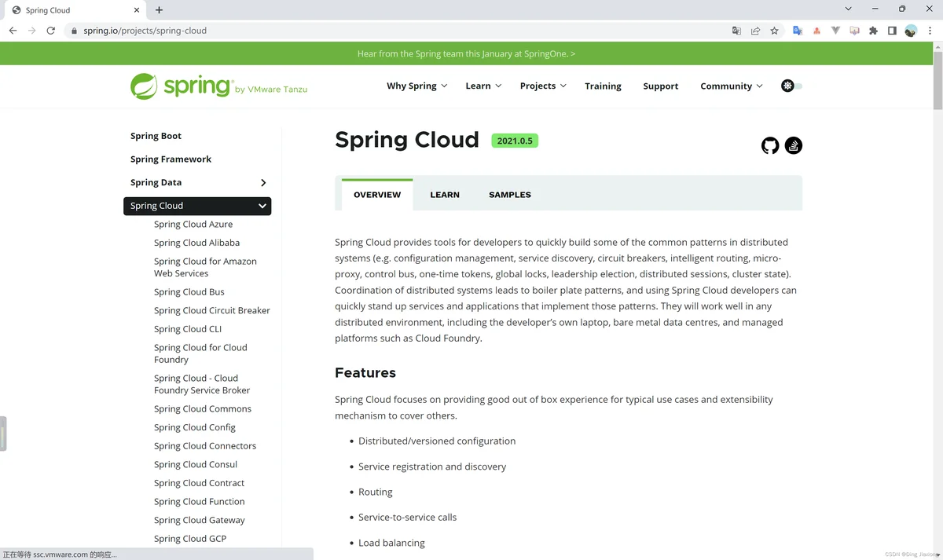Screen dimensions: 943x560
Task: Open Spring Cloud Consul project
Action: (x=196, y=464)
